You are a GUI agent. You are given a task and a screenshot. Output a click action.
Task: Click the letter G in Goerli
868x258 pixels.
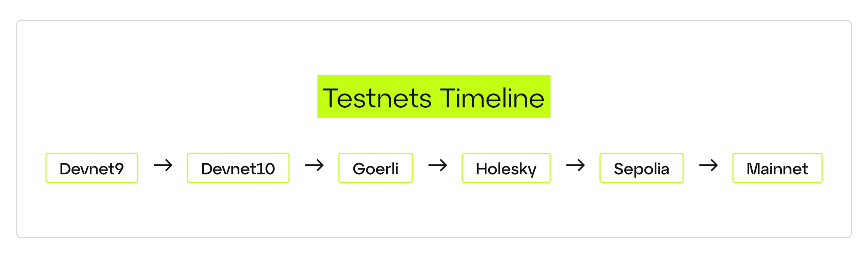coord(359,169)
